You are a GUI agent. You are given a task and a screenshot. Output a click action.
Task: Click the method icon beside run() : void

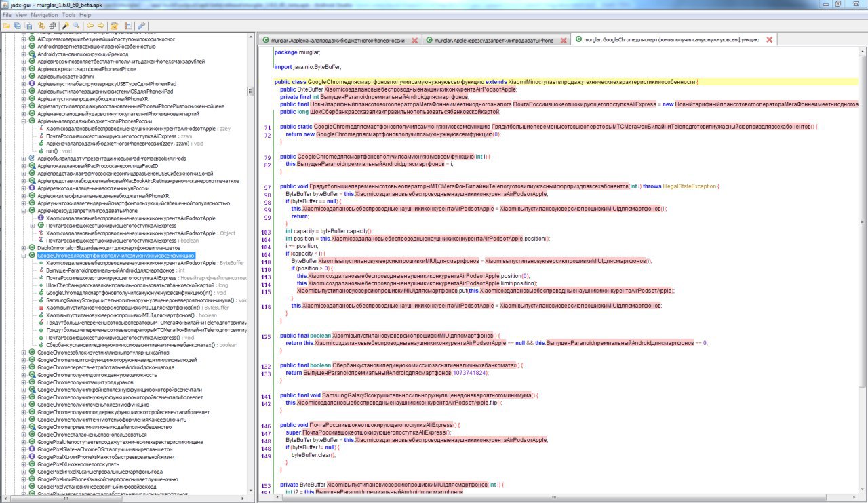[41, 150]
